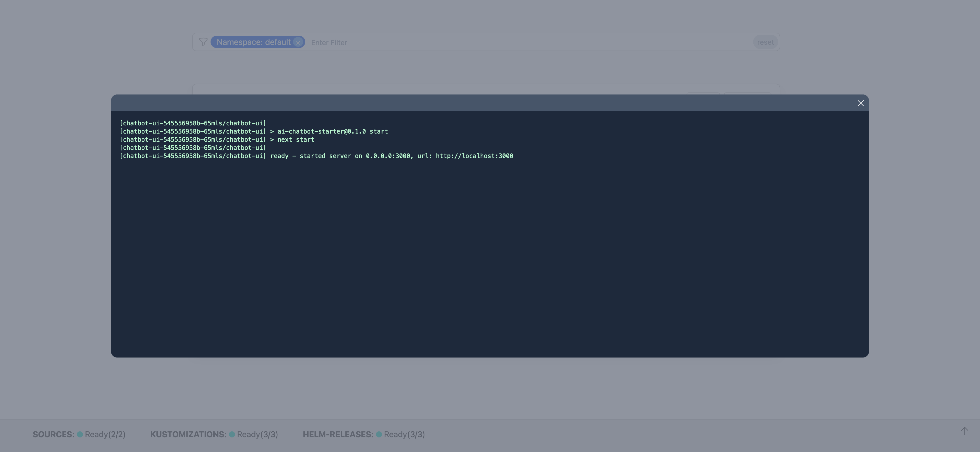Screen dimensions: 980x452
Task: Click the http://localhost:3000 URL in logs
Action: click(x=474, y=156)
